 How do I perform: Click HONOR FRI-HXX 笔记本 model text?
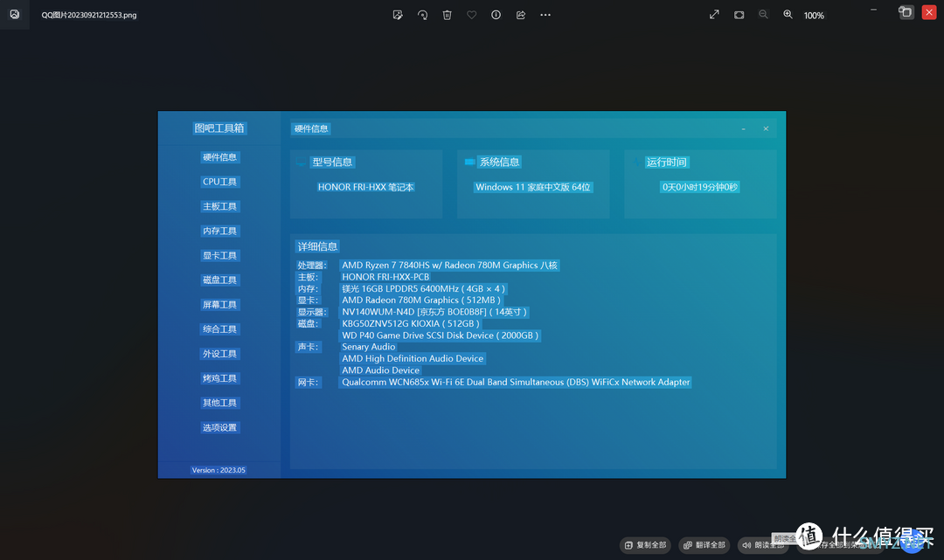[x=365, y=187]
